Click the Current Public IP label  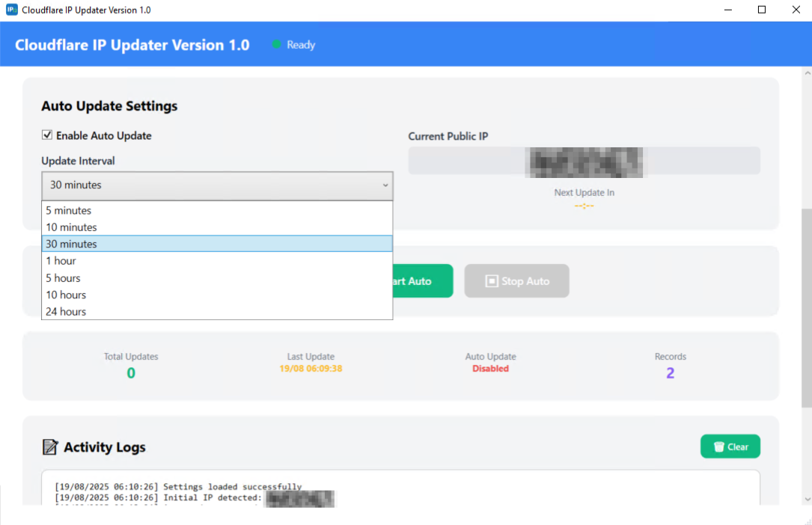tap(448, 136)
